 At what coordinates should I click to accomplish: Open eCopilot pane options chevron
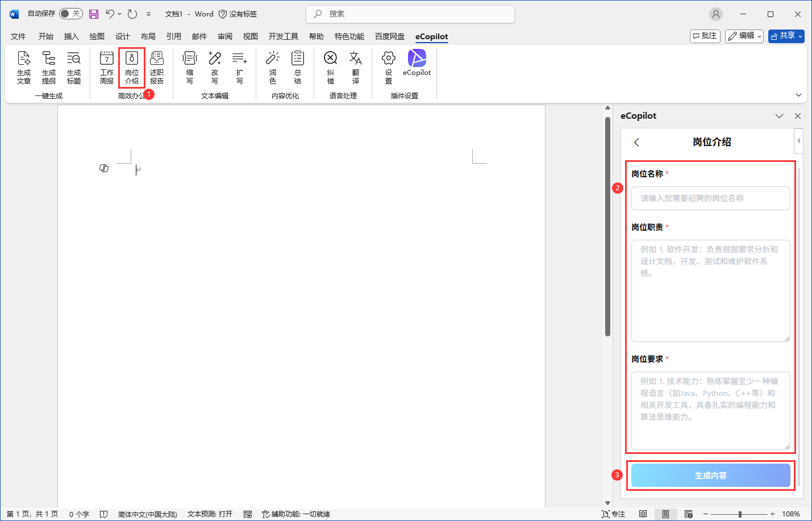tap(779, 116)
